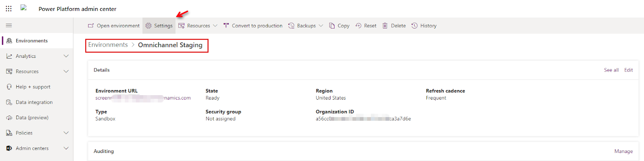Screen dimensions: 644x161
Task: Click the Open environment icon
Action: click(x=91, y=26)
